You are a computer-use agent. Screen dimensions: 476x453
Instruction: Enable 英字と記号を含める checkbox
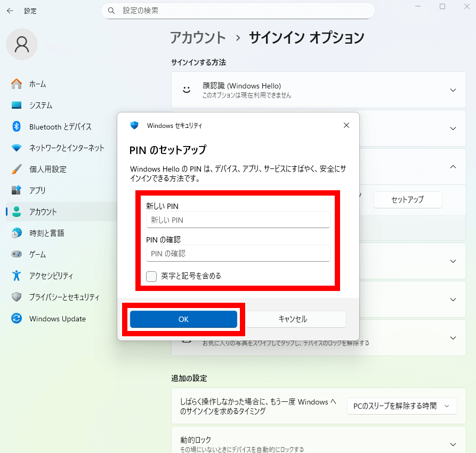pos(151,276)
